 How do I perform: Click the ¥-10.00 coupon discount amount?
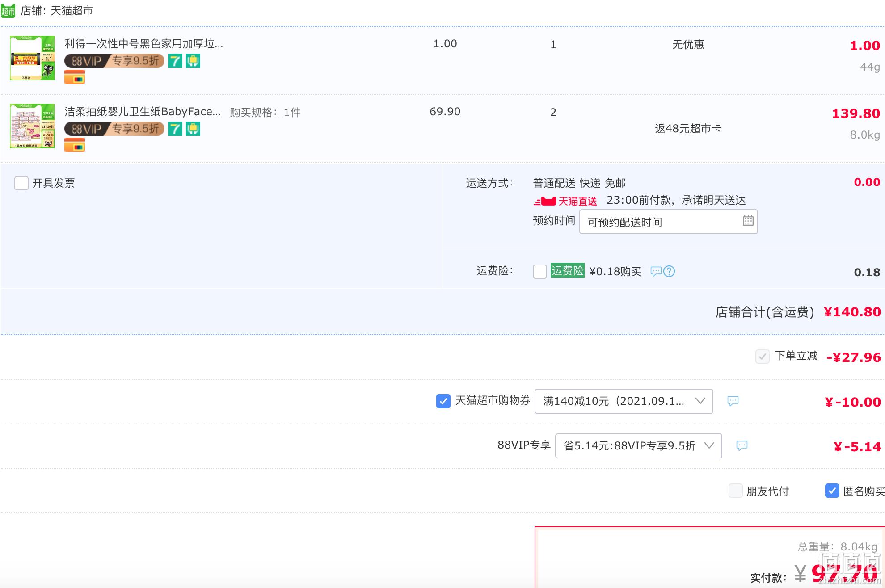852,402
